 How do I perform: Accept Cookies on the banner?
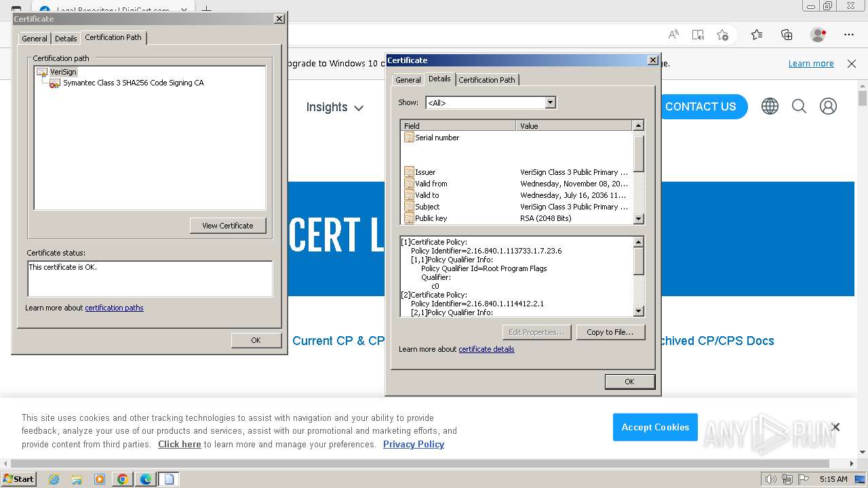tap(655, 427)
